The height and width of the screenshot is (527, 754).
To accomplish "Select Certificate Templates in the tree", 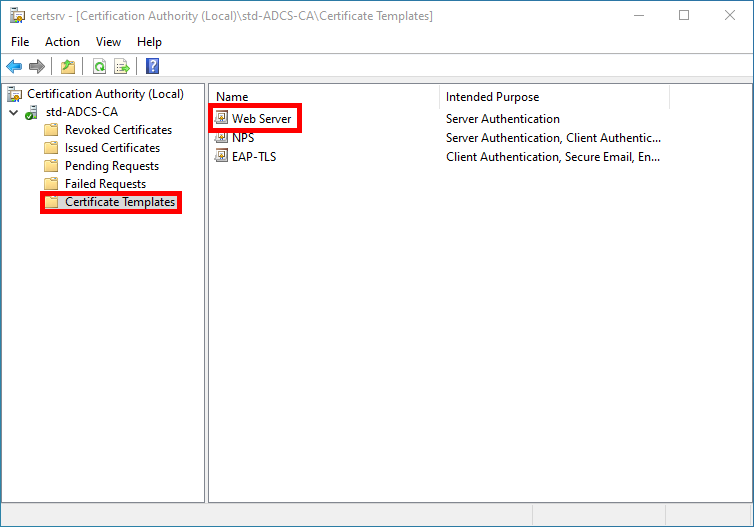I will coord(120,202).
